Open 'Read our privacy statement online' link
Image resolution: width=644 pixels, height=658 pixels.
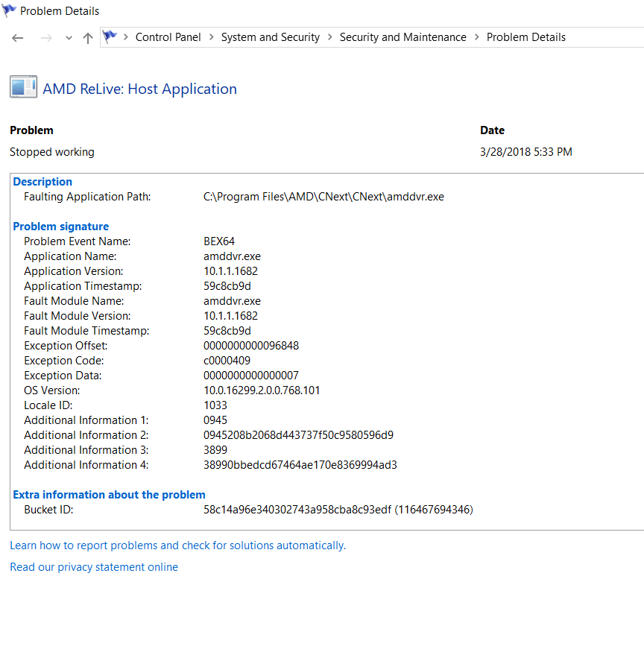tap(94, 567)
